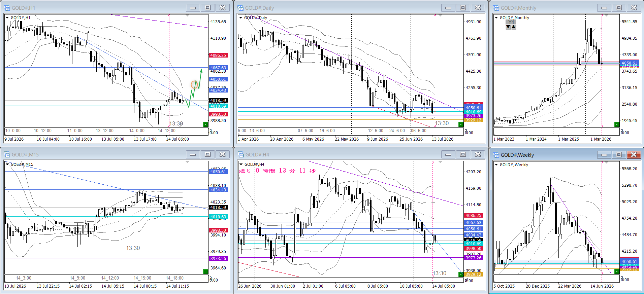The image size is (644, 294).
Task: Select the Weekly chart shift marker triangle
Action: point(606,162)
